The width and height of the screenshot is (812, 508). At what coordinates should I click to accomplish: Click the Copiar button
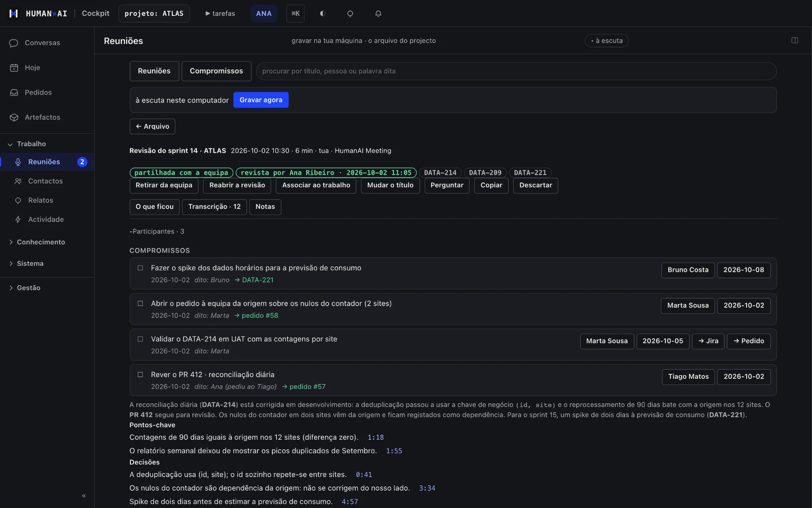point(491,185)
